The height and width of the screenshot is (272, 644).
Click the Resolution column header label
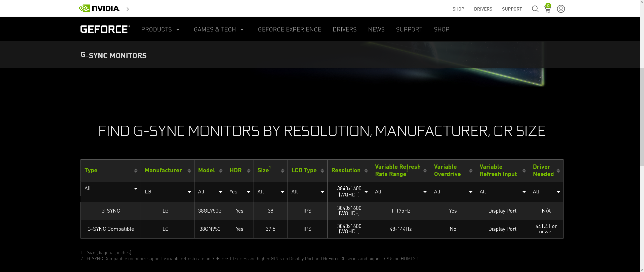[346, 171]
